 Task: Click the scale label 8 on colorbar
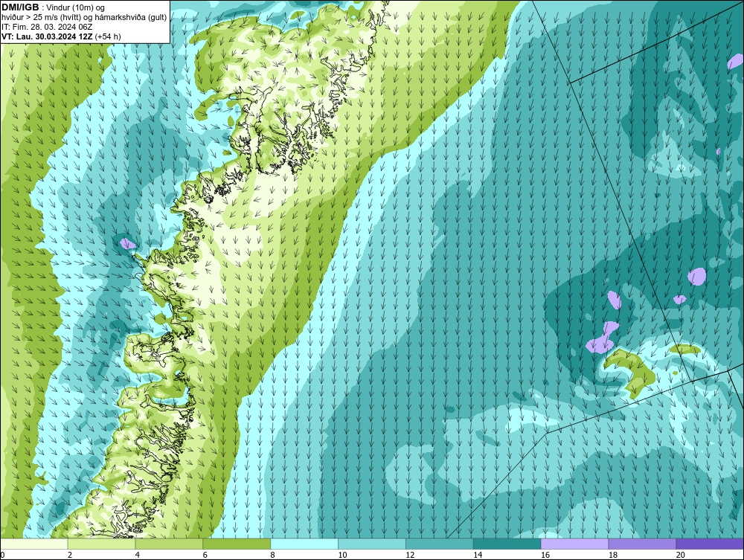tap(273, 555)
